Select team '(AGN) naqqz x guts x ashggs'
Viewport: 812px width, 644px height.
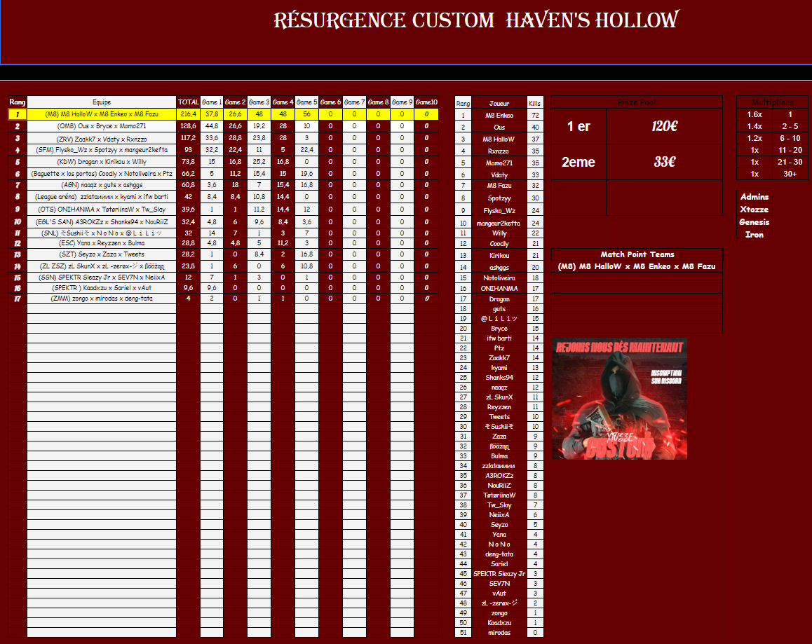click(102, 185)
